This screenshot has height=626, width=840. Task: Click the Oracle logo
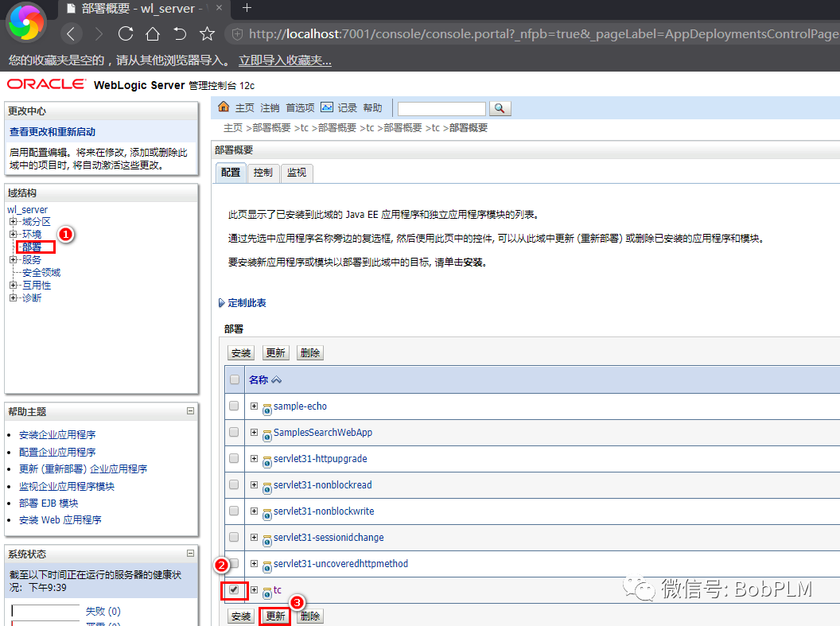coord(46,84)
